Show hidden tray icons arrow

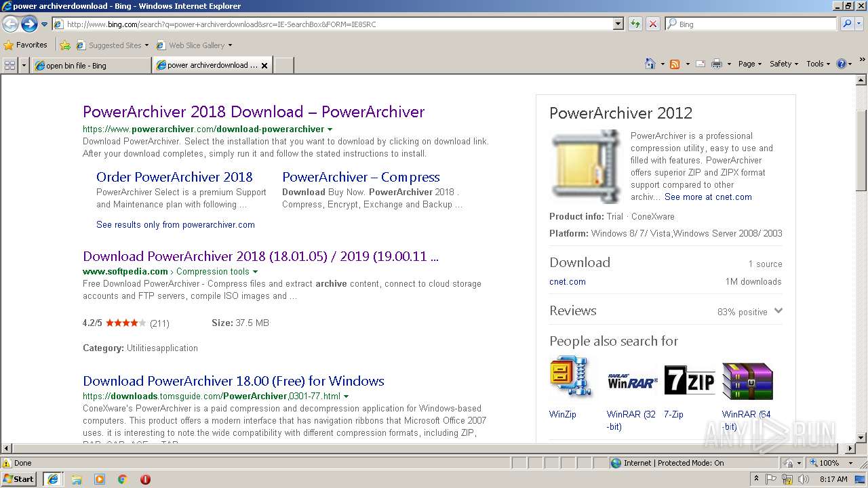pyautogui.click(x=757, y=479)
